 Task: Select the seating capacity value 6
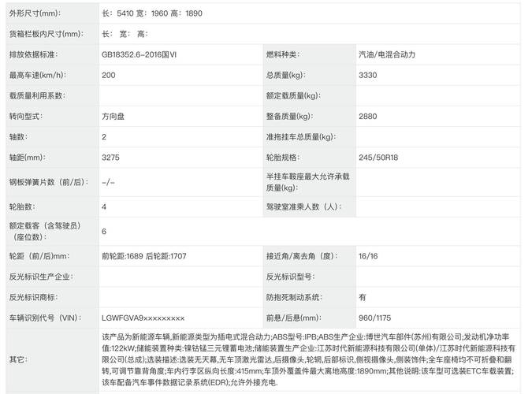click(104, 232)
